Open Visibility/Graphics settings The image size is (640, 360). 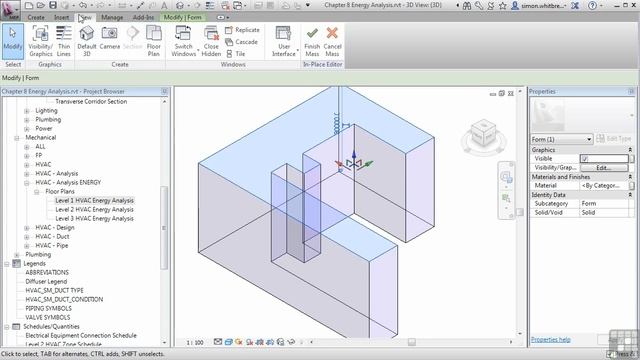click(x=40, y=41)
